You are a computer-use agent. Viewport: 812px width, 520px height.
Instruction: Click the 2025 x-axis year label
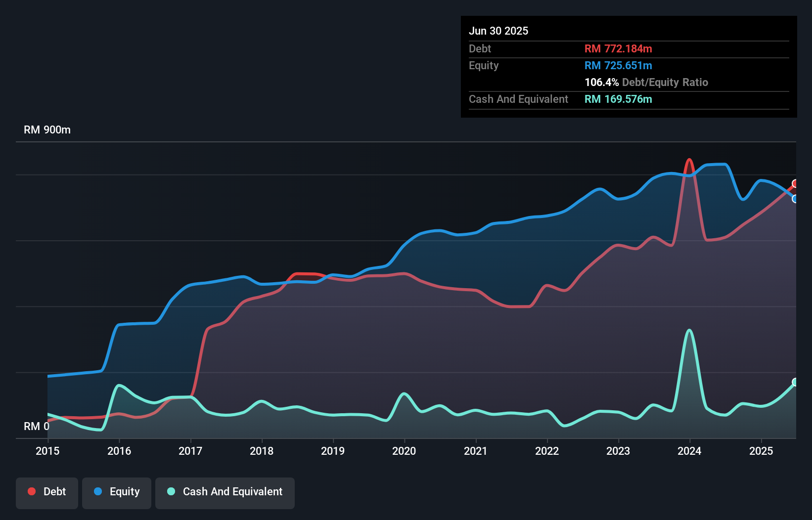click(x=761, y=451)
